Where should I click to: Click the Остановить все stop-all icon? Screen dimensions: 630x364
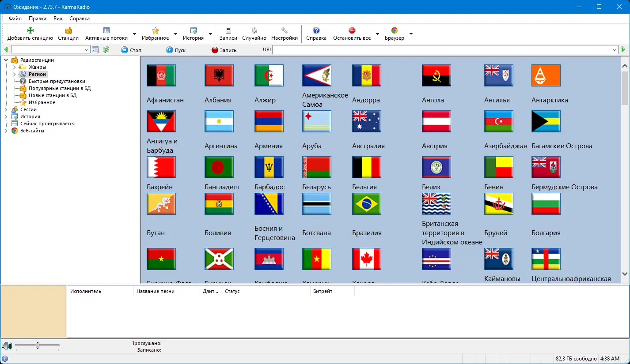tap(351, 30)
